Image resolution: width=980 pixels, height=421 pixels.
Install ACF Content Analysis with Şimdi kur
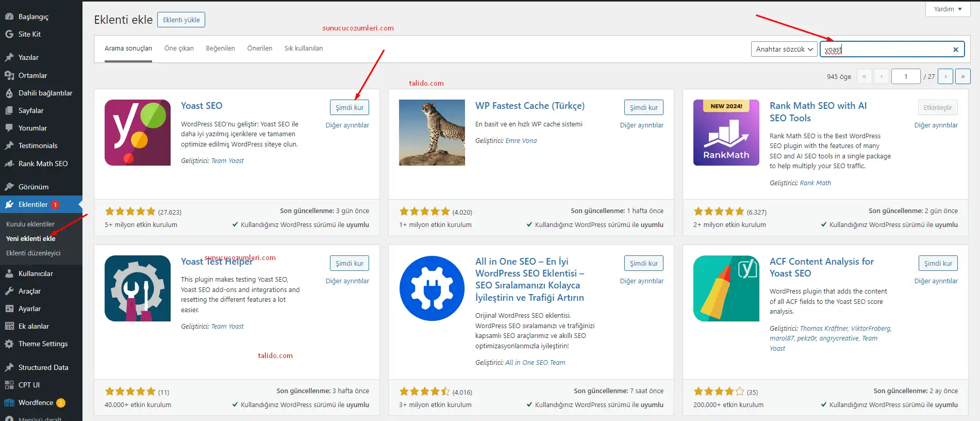938,263
